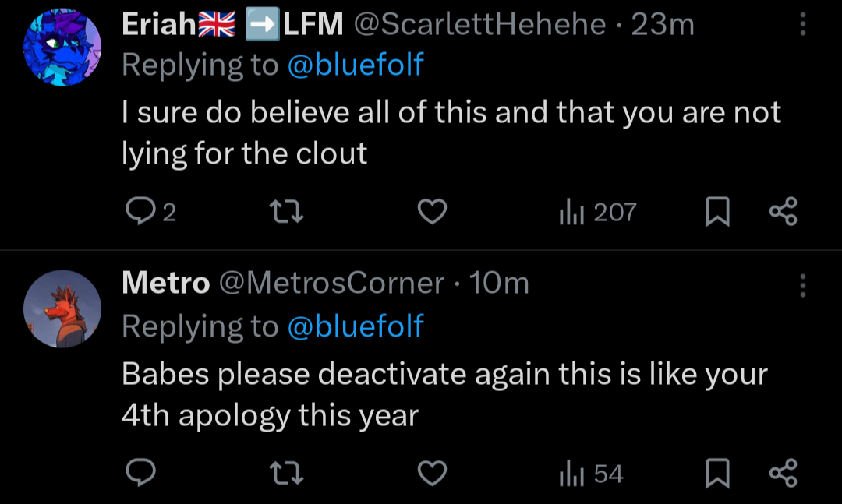Screen dimensions: 842x504
Task: Share Eriah's tweet via share icon
Action: point(784,211)
